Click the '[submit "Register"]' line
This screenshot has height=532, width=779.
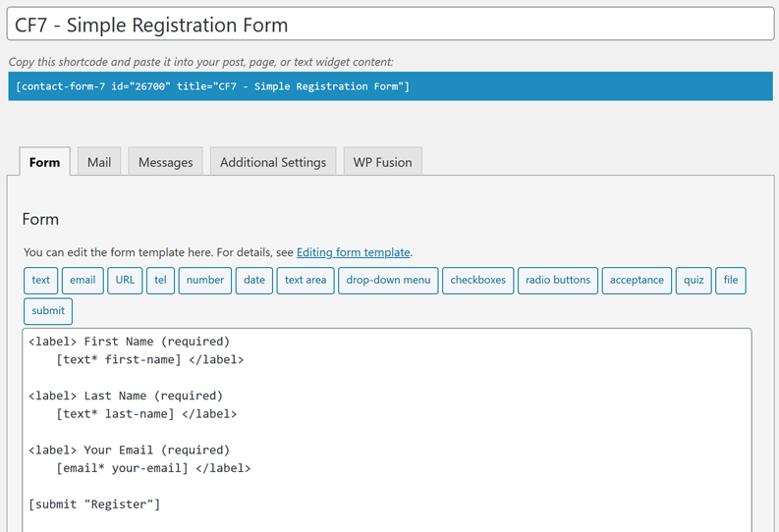pos(94,505)
